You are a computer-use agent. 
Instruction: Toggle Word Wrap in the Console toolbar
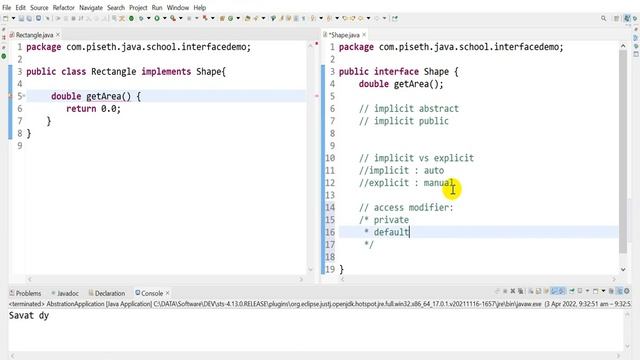coord(545,291)
